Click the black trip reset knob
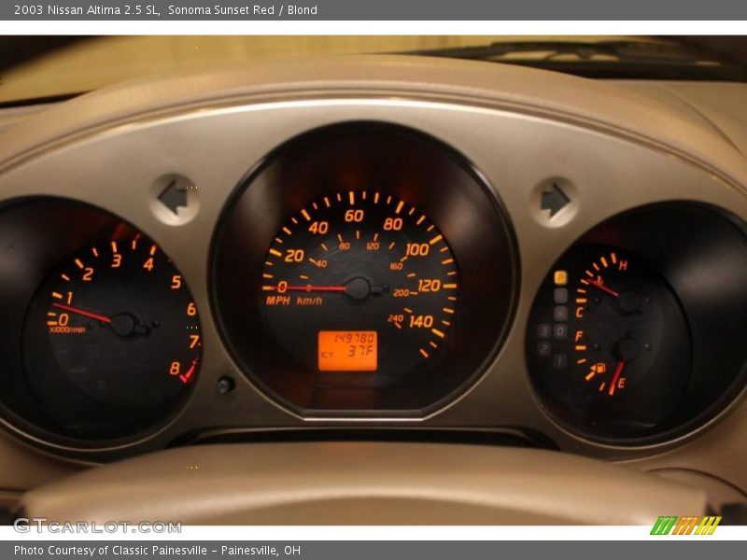 [x=226, y=385]
